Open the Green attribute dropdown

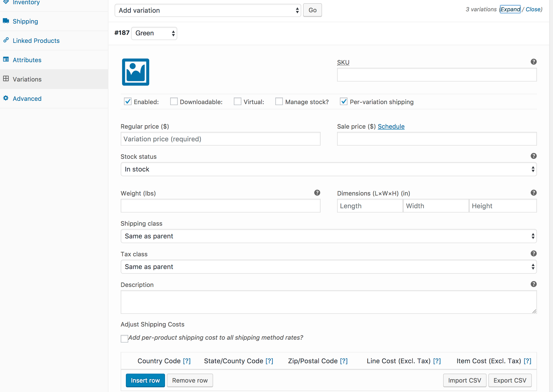tap(154, 33)
